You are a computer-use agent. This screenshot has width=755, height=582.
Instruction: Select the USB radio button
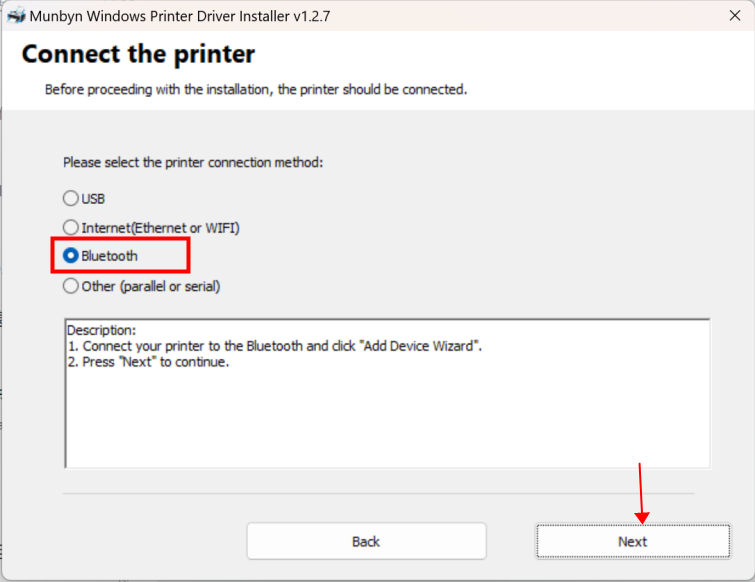71,198
